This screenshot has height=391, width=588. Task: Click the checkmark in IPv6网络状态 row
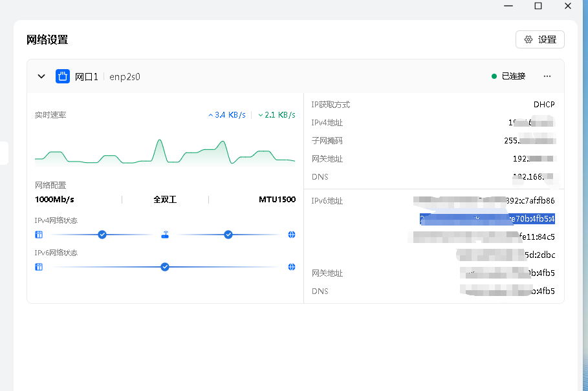(x=165, y=267)
